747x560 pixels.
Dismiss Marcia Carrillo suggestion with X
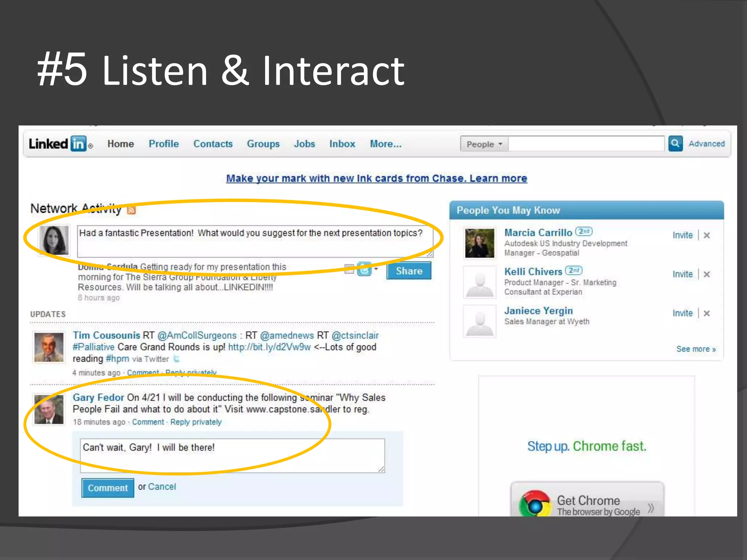pos(707,236)
